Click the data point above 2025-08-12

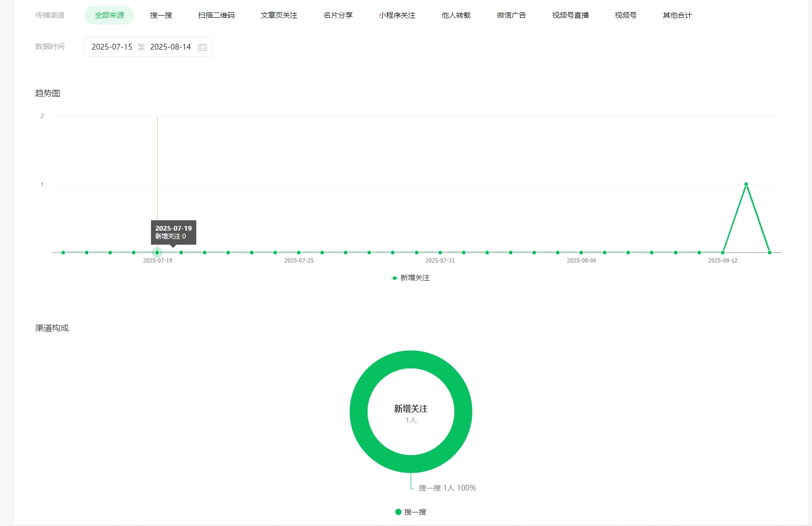(x=723, y=253)
